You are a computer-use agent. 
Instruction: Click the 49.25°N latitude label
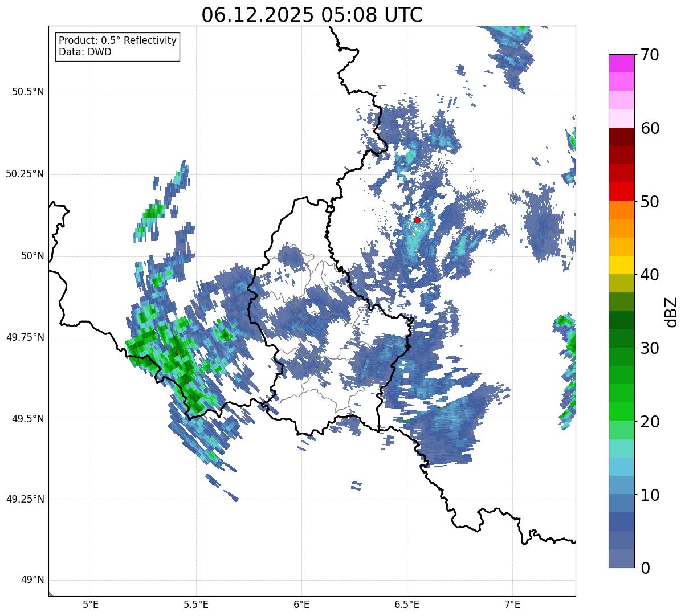(x=25, y=499)
